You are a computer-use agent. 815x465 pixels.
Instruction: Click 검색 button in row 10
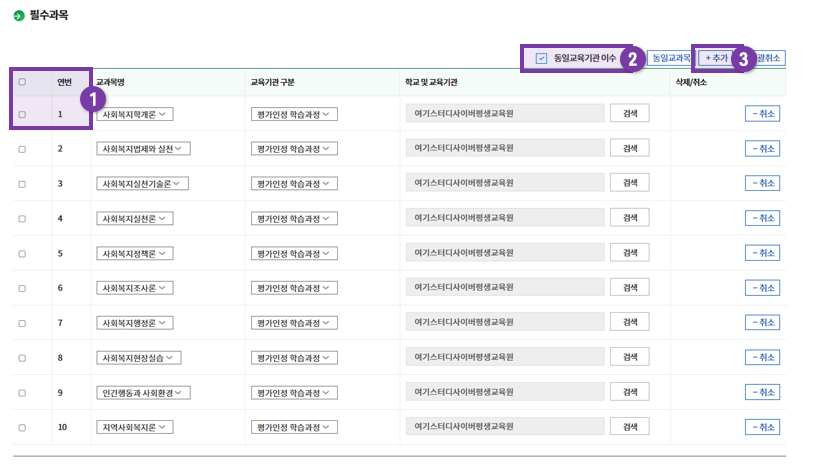click(630, 427)
